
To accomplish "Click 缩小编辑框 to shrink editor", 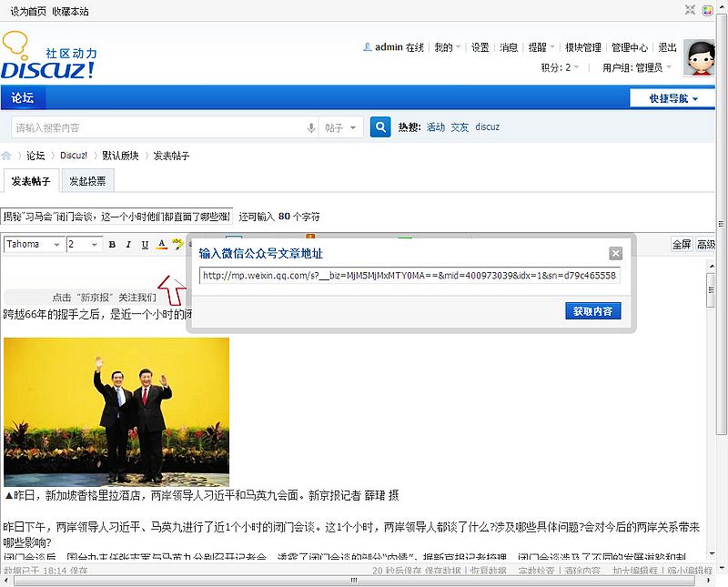I will 690,571.
